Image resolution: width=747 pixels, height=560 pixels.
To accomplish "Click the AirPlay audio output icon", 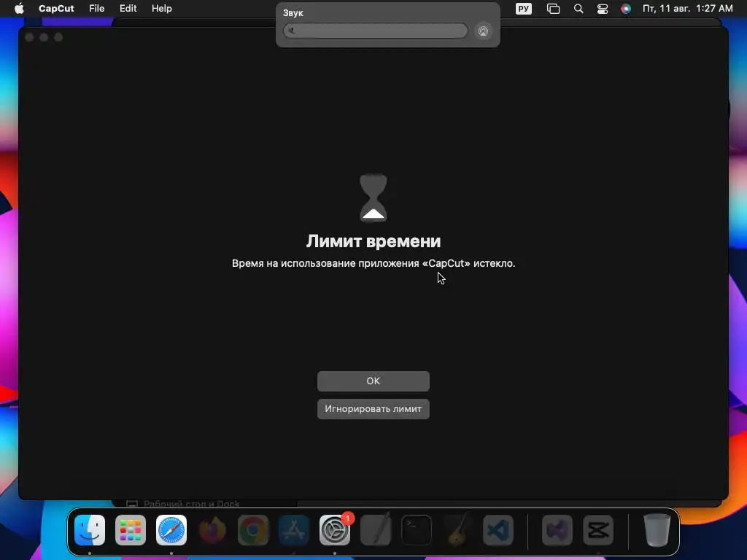I will coord(483,31).
